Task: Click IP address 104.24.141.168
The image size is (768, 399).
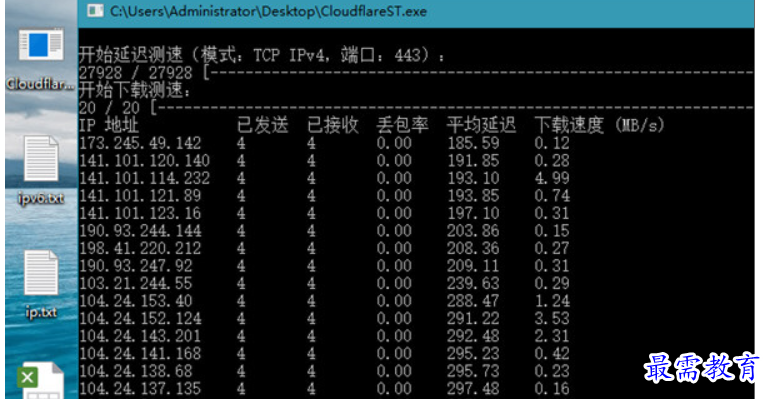Action: (x=140, y=353)
